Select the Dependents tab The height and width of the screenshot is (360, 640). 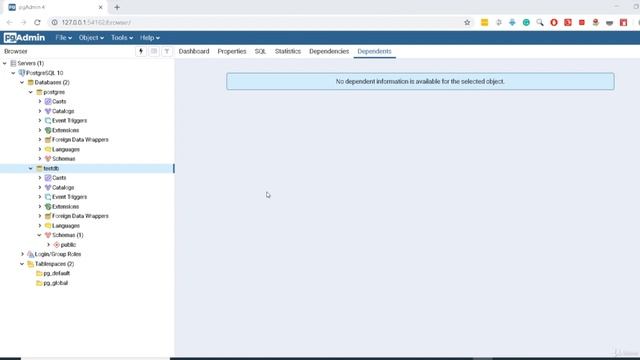coord(374,51)
